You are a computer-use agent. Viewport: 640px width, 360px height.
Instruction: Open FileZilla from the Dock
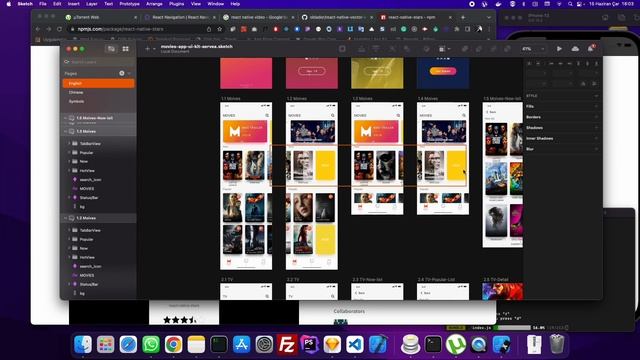pos(287,344)
